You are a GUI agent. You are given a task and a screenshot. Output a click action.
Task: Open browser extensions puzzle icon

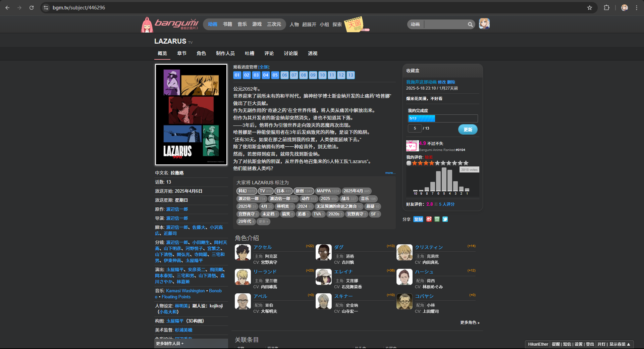606,8
